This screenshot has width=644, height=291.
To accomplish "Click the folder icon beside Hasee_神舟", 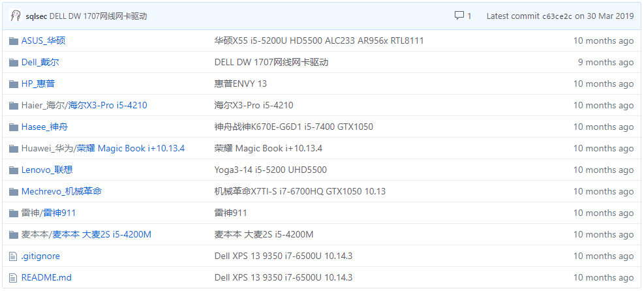I will coord(14,127).
